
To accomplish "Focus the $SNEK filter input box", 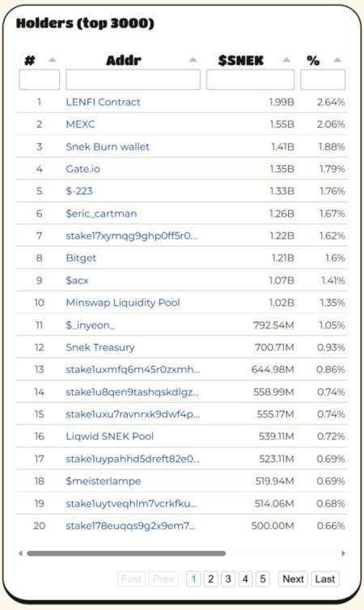I will (x=250, y=79).
